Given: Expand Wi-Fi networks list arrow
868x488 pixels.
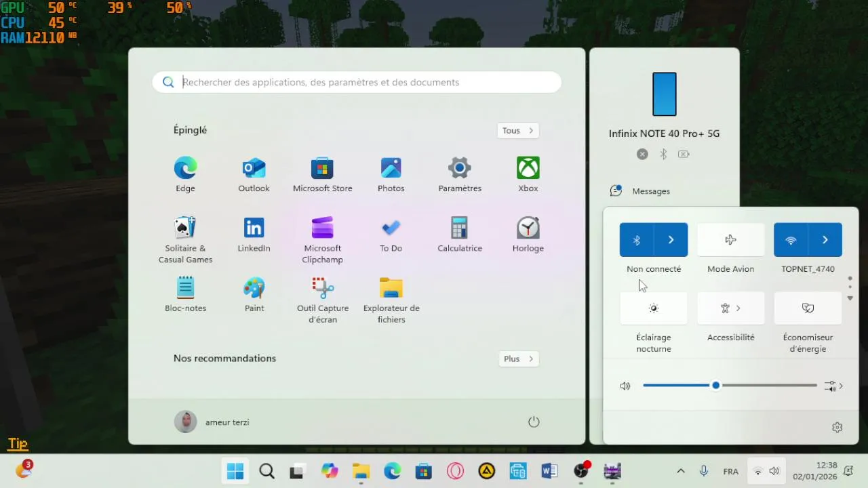Looking at the screenshot, I should tap(825, 240).
